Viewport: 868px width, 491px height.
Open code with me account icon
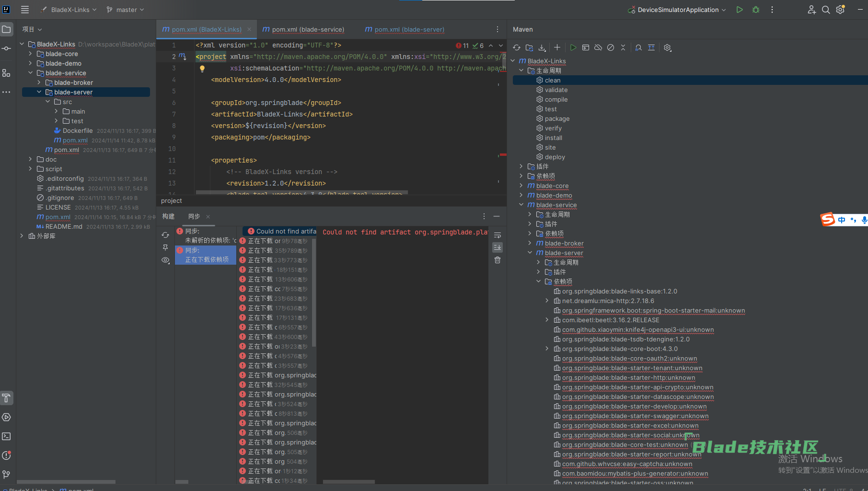[x=811, y=10]
